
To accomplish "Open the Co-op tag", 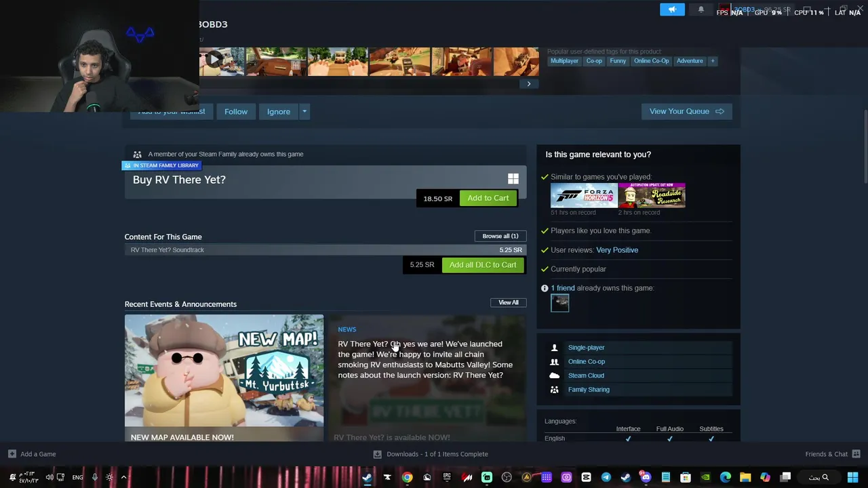I will click(594, 61).
